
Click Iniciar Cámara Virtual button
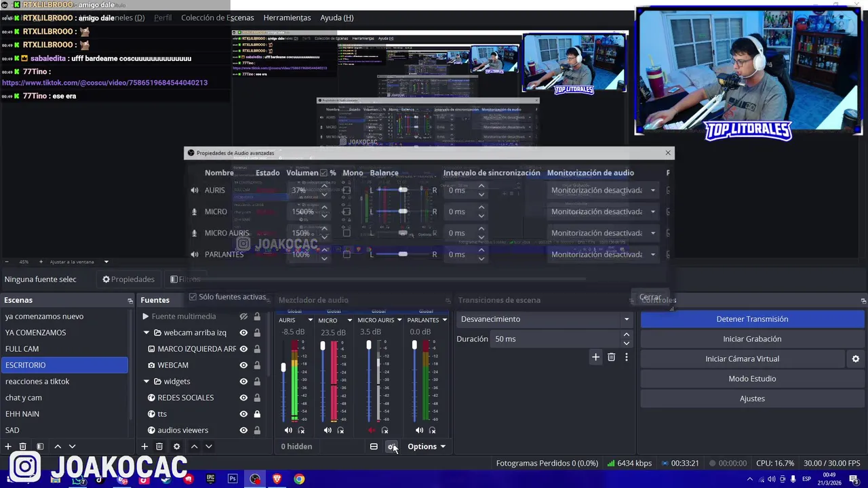point(743,359)
